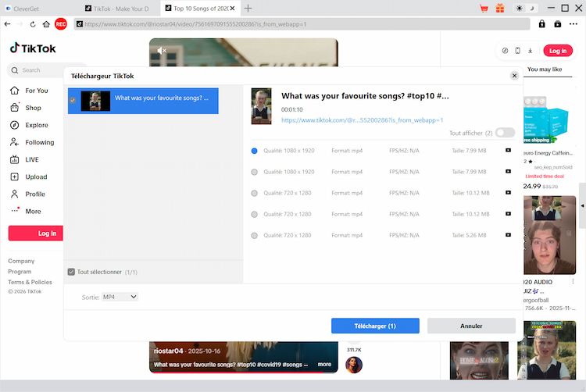The height and width of the screenshot is (392, 586).
Task: Select 720 x 1280 5.26 MB option
Action: pos(254,236)
